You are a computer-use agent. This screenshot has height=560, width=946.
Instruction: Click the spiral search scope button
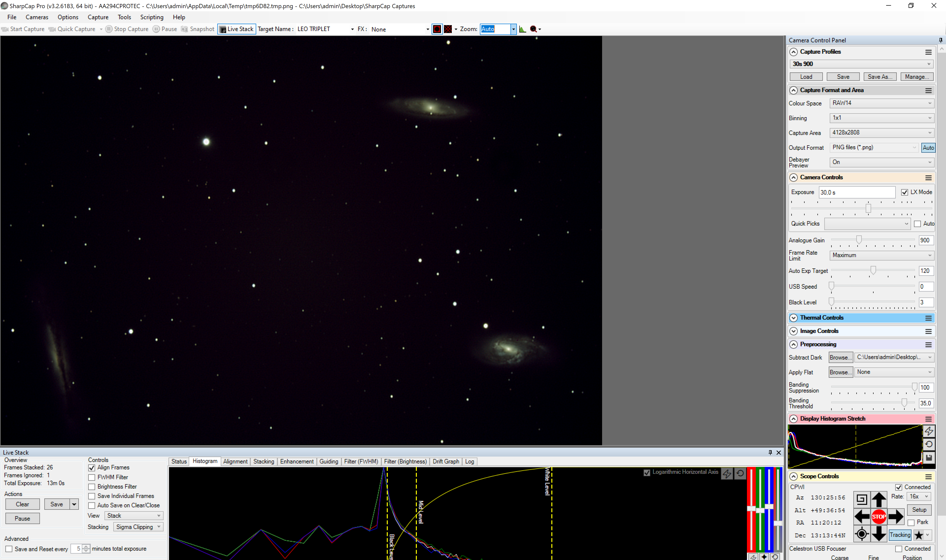pyautogui.click(x=862, y=500)
